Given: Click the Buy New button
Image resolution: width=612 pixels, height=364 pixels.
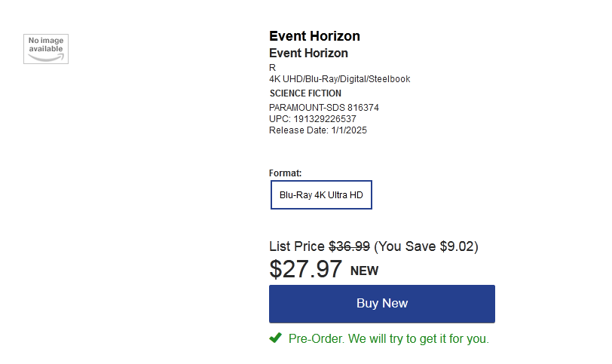Looking at the screenshot, I should (x=381, y=304).
